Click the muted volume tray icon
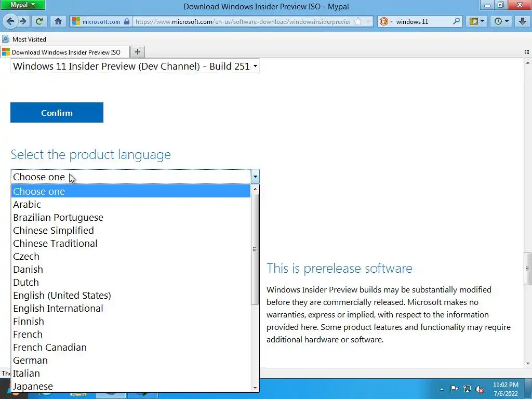This screenshot has width=532, height=399. click(x=480, y=389)
